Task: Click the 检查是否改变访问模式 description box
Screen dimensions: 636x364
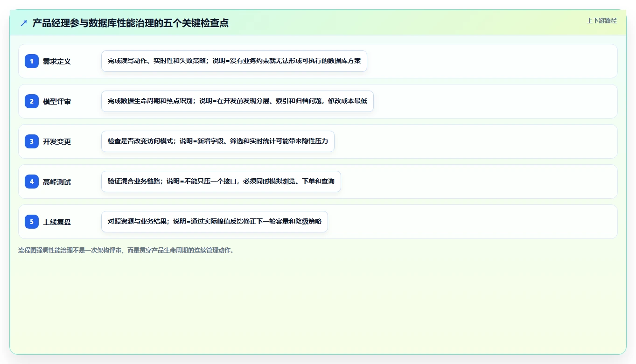Action: tap(218, 141)
